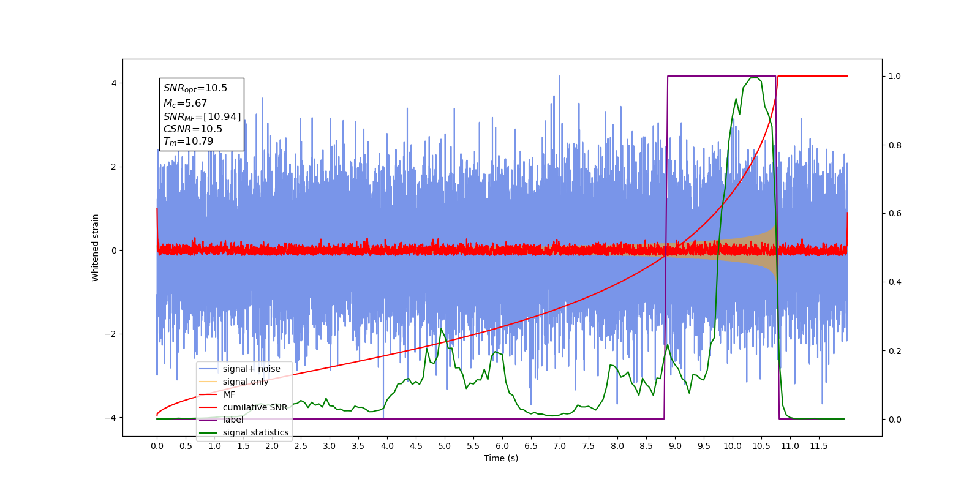
Task: Click the left-axis tick label −2
Action: point(110,334)
